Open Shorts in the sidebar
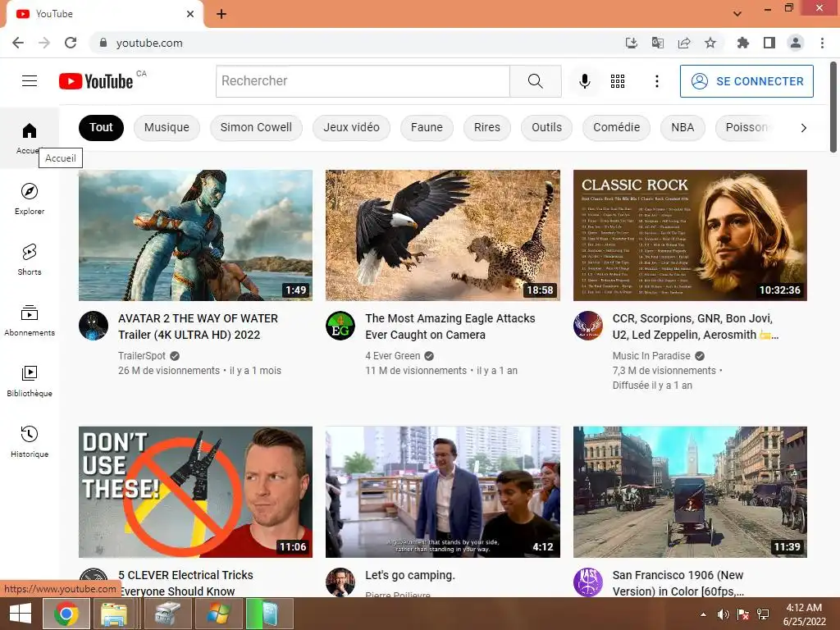The image size is (840, 630). [30, 259]
